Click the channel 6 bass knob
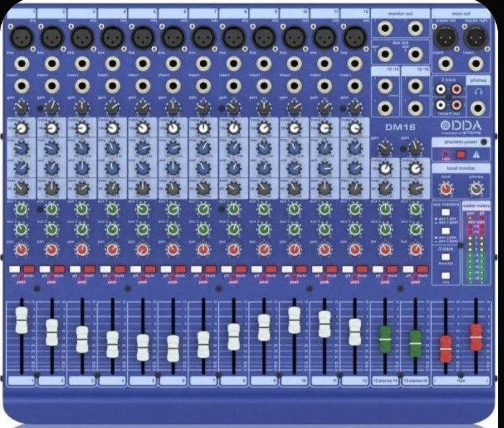The width and height of the screenshot is (504, 428). [x=173, y=188]
